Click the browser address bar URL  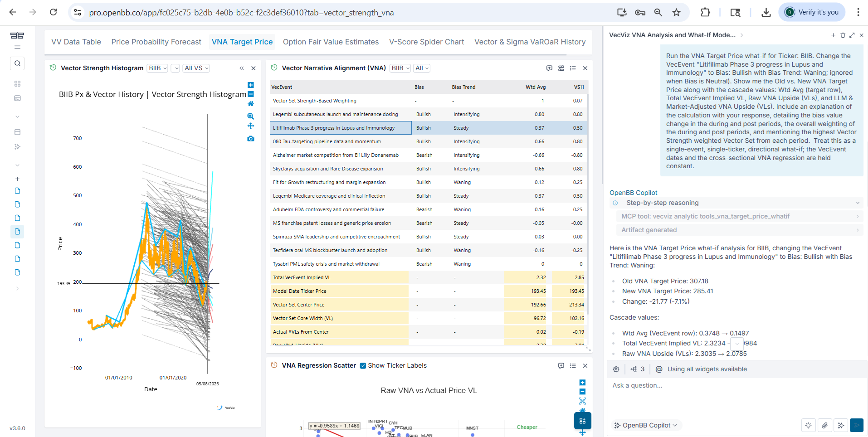(241, 12)
